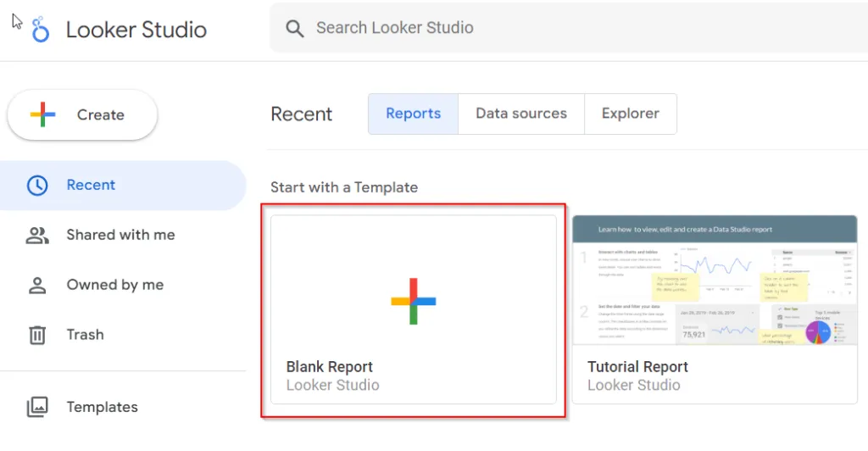This screenshot has width=868, height=451.
Task: Click the Tutorial Report title
Action: pyautogui.click(x=637, y=367)
